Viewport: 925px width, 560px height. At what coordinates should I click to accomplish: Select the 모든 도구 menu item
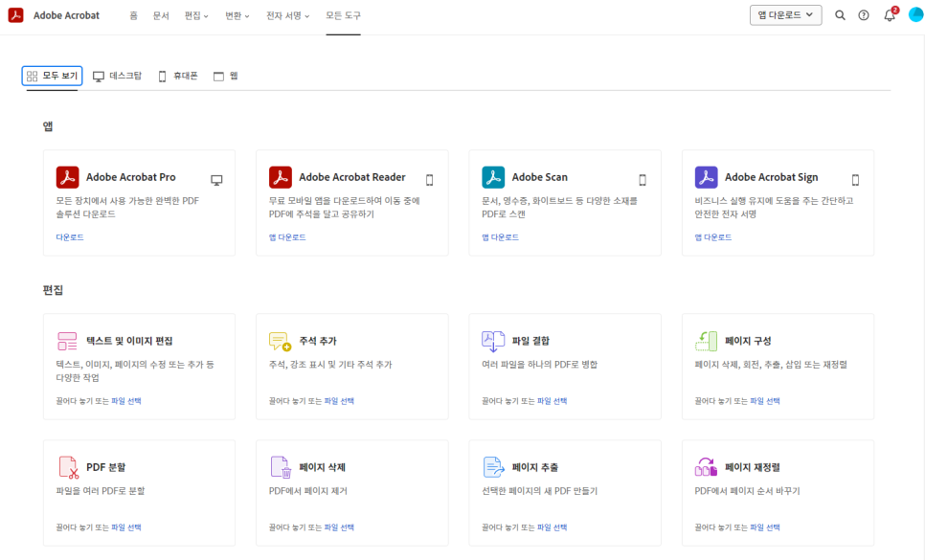[344, 16]
